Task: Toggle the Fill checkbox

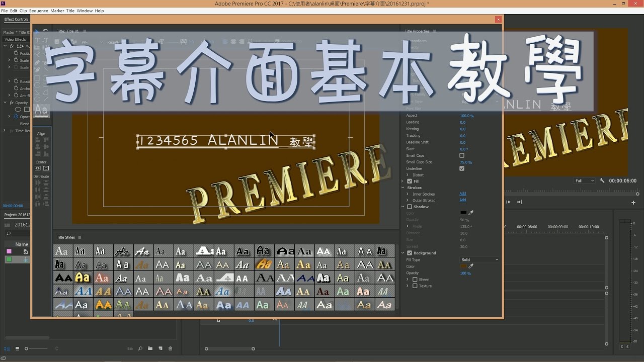Action: coord(410,182)
